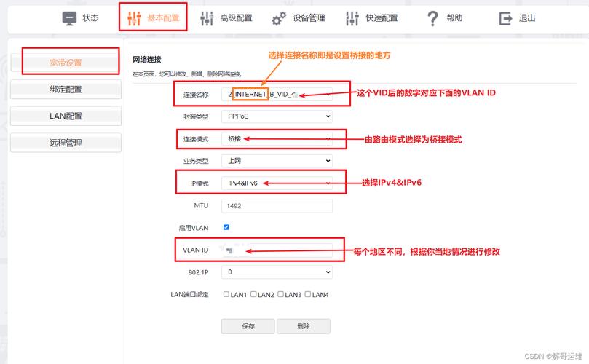
Task: Click the 退出 logout icon
Action: pos(505,18)
